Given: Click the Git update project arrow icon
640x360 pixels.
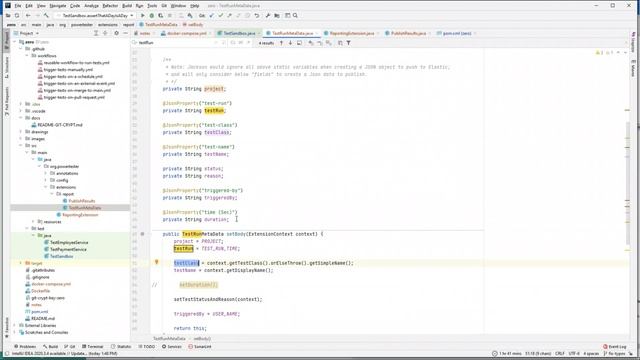Looking at the screenshot, I should coord(211,16).
